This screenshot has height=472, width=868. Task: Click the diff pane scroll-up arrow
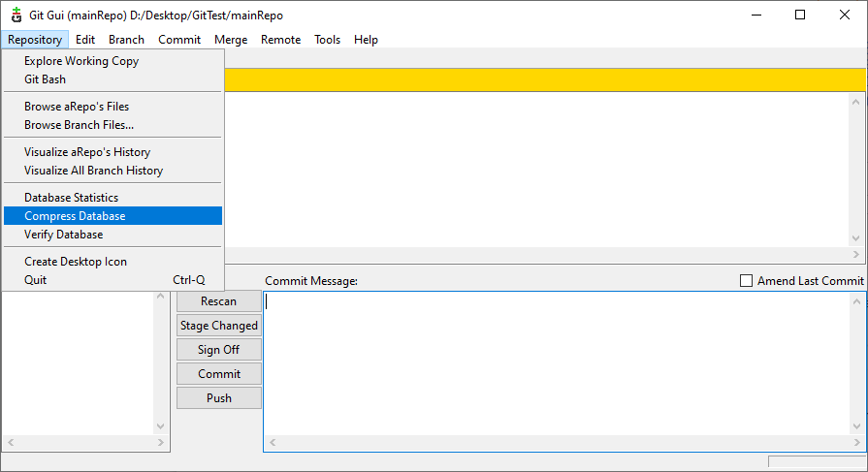click(x=855, y=102)
